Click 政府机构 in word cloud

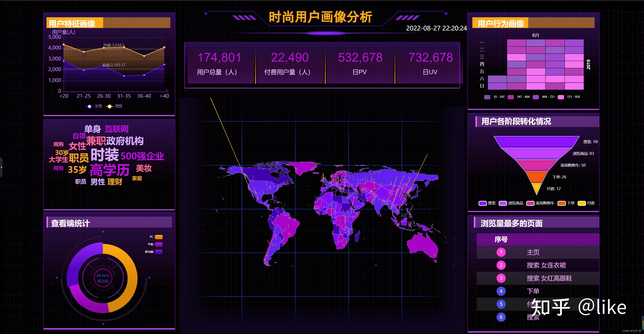125,141
